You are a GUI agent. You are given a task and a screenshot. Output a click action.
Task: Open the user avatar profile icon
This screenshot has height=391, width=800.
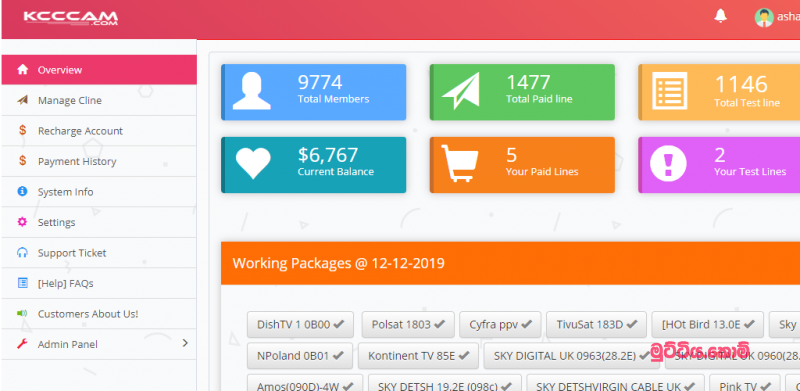(x=764, y=17)
